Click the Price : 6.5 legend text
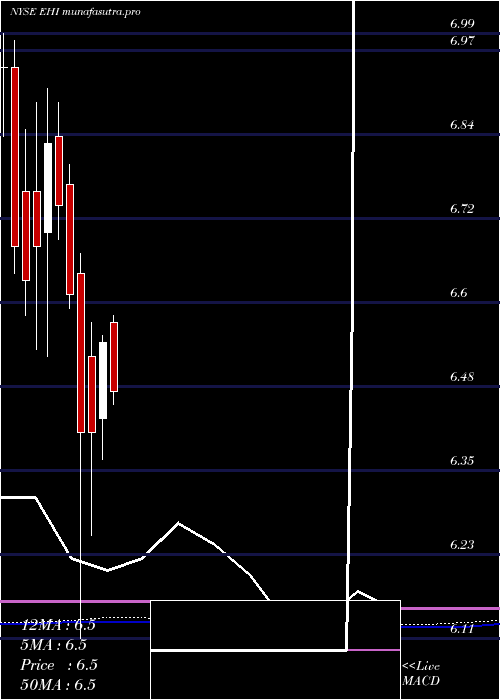Viewport: 500px width, 700px height. (x=59, y=665)
